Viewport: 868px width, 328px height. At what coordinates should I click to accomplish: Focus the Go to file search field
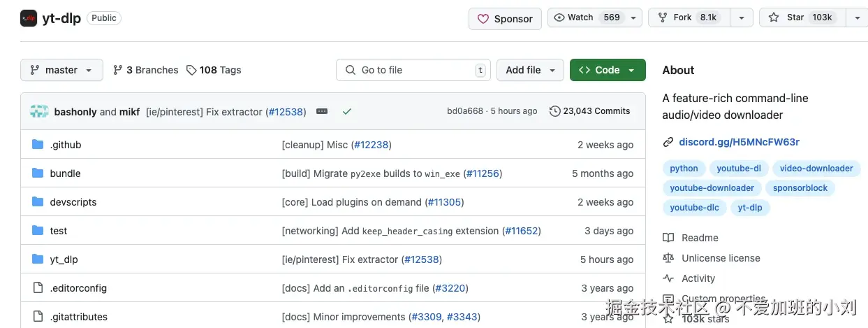click(413, 70)
